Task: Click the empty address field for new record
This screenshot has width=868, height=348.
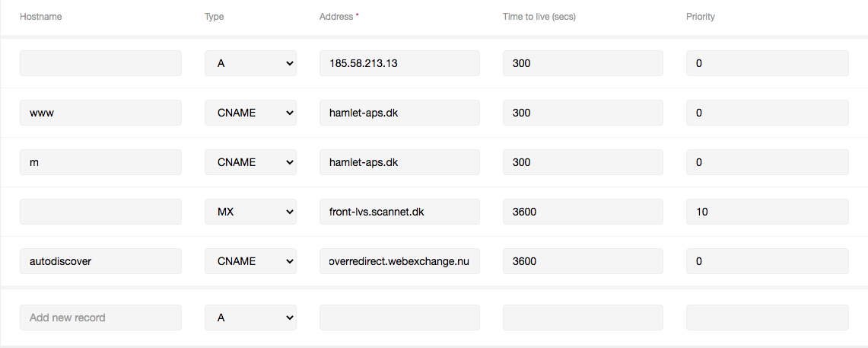Action: pyautogui.click(x=399, y=318)
